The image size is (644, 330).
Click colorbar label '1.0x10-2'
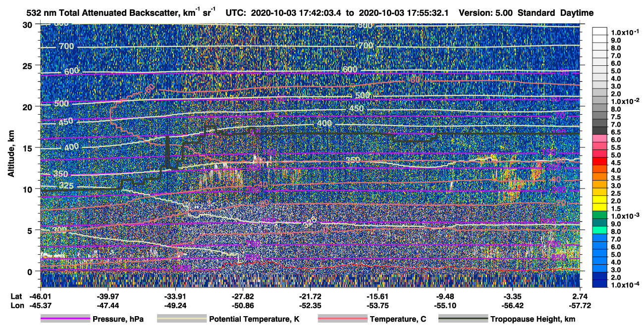tap(625, 101)
